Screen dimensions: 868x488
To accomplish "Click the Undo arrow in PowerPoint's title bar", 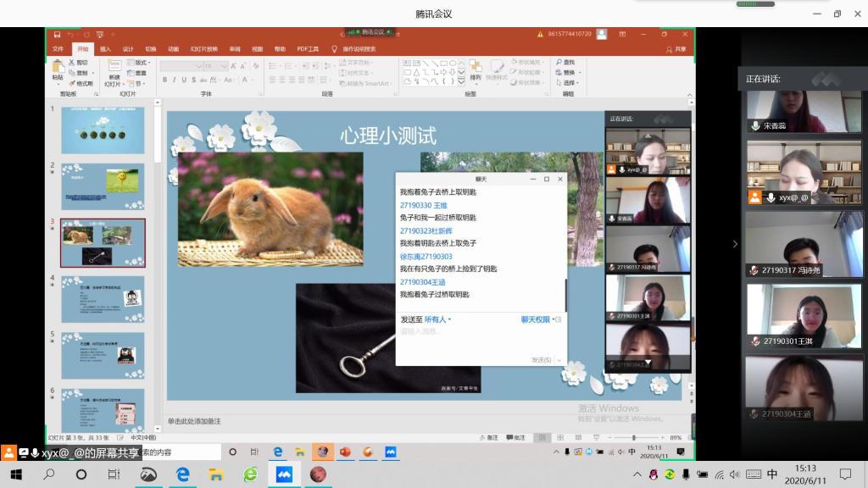I will pyautogui.click(x=70, y=34).
